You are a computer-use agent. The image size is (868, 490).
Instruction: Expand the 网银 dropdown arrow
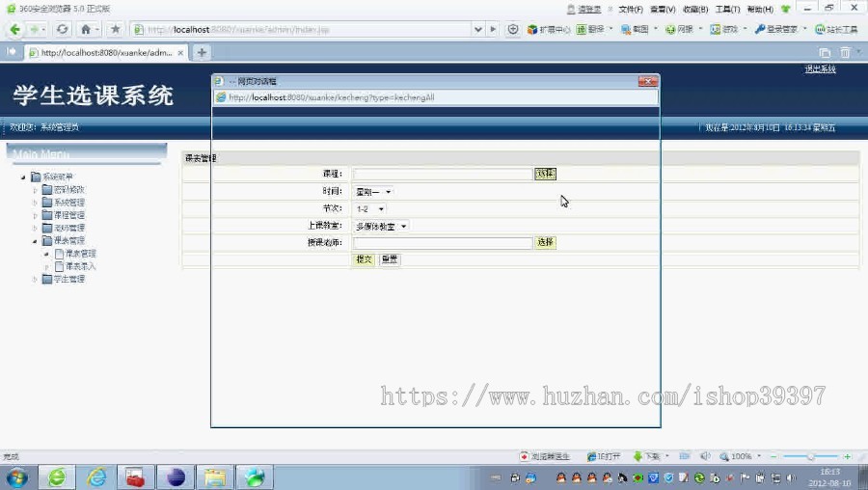[701, 29]
